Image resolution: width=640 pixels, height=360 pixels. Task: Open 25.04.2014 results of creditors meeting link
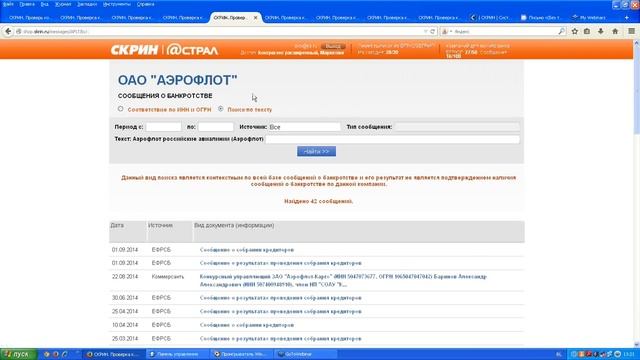pos(280,311)
